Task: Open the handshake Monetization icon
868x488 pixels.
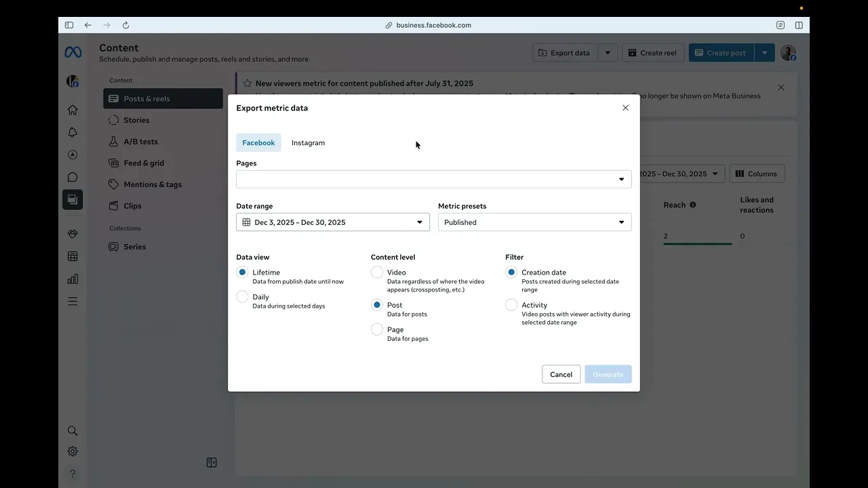Action: 73,234
